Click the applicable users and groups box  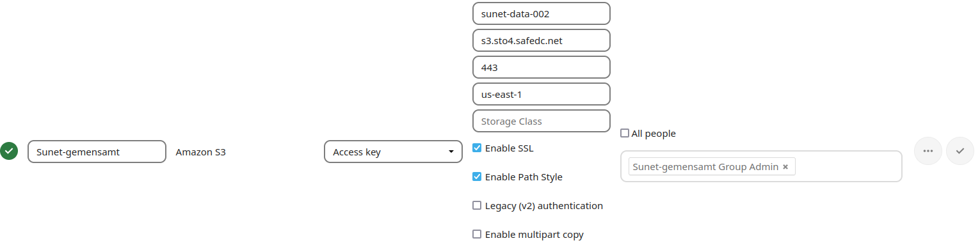click(x=761, y=166)
